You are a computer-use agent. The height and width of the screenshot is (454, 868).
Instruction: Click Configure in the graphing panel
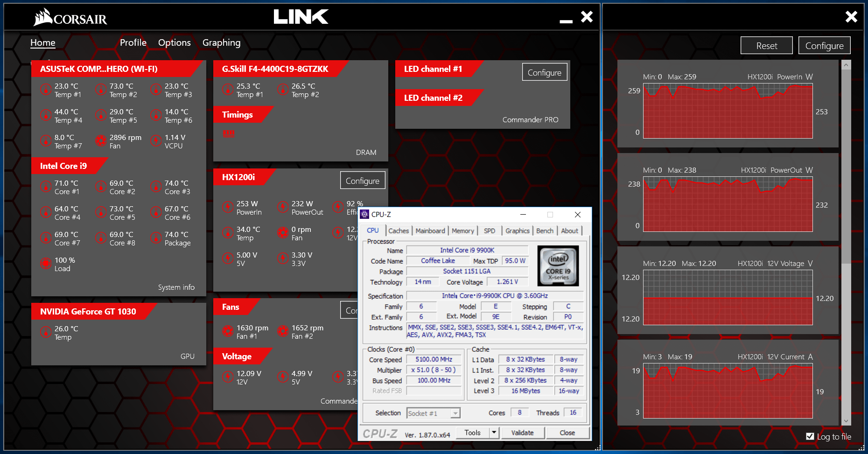coord(825,46)
